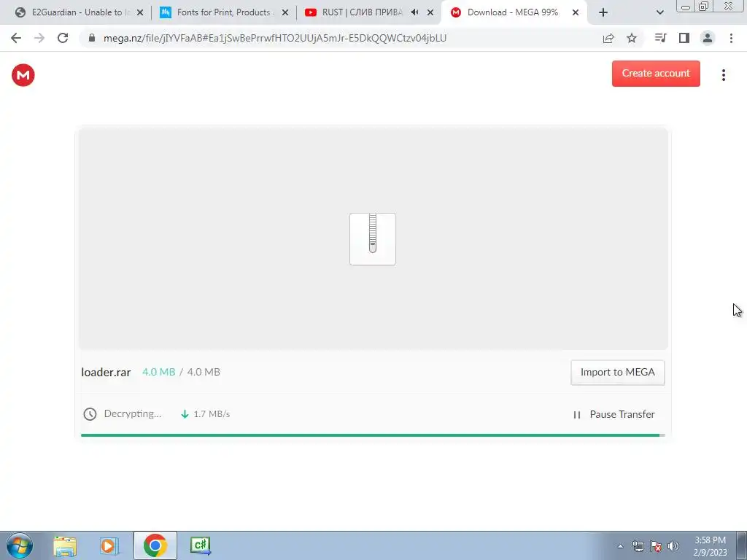Open Chrome profile icon
Screen dimensions: 747x560
[x=708, y=38]
